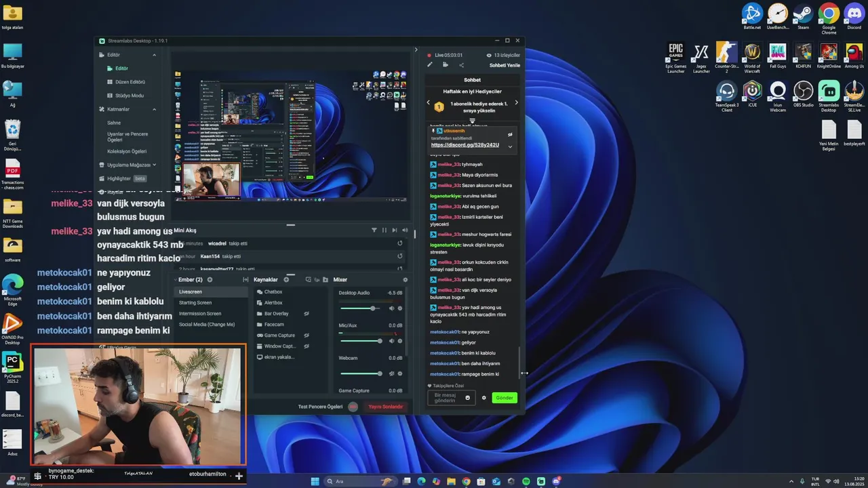Open Koleksiyon Öğeleri in sidebar
The image size is (868, 488).
(127, 151)
